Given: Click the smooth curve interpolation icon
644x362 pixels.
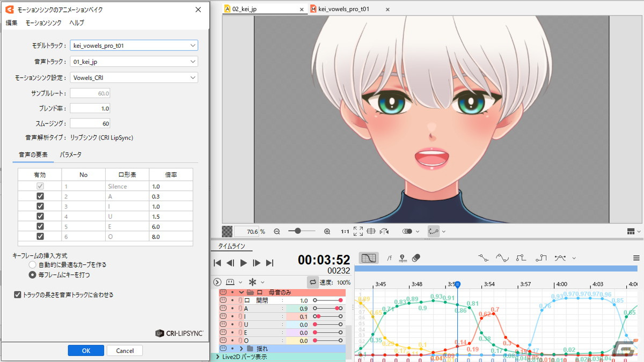Looking at the screenshot, I should pyautogui.click(x=503, y=257).
